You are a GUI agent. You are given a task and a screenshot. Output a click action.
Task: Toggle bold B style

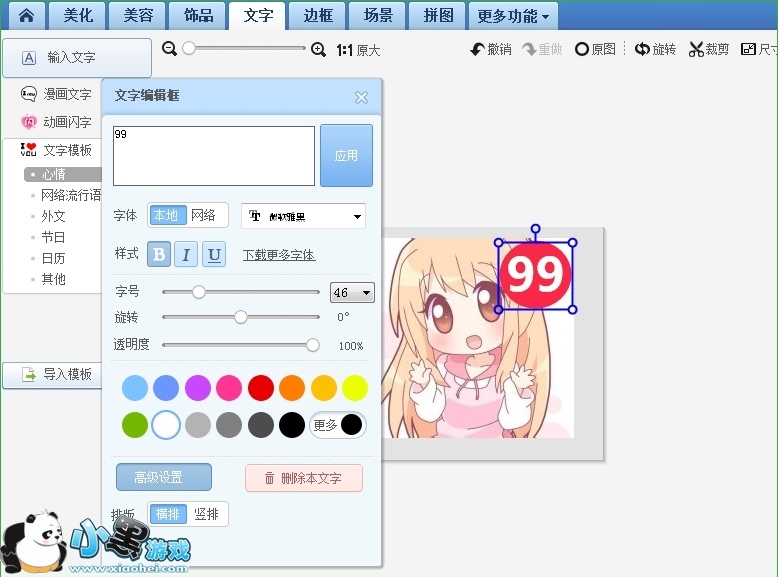(159, 255)
